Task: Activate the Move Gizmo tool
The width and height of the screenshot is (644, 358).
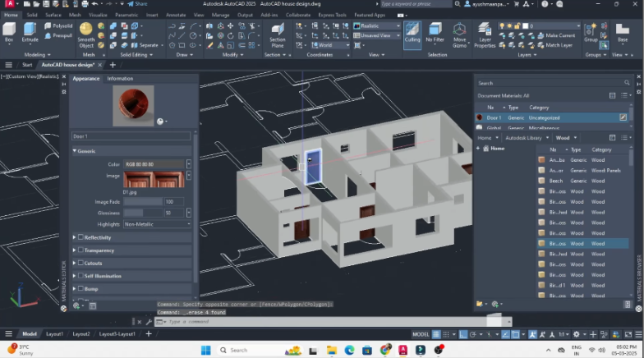Action: point(460,35)
